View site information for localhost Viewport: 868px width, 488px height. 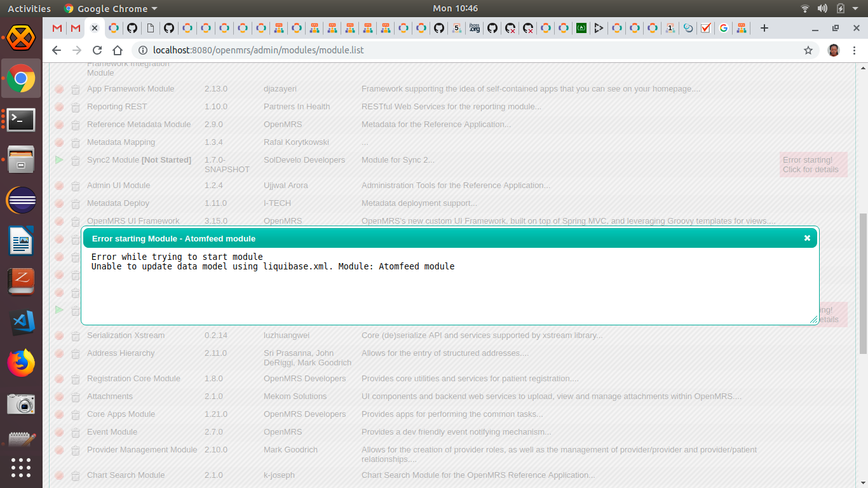tap(142, 50)
